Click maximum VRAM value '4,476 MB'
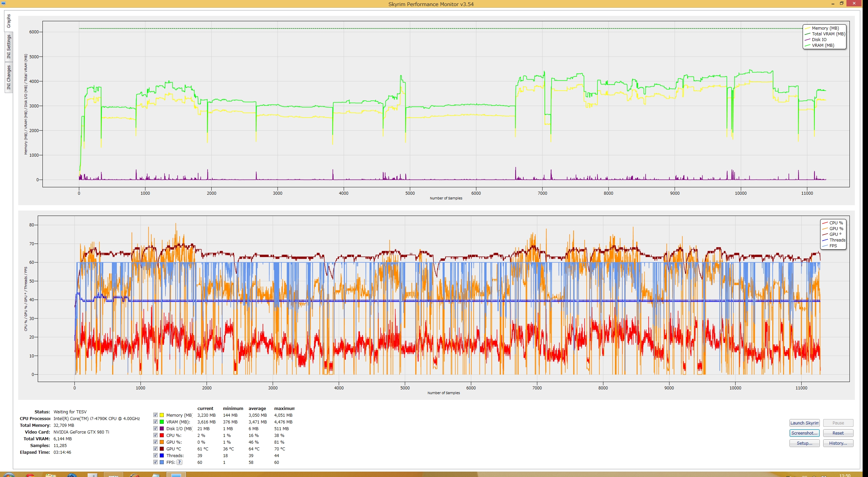868x477 pixels. point(283,422)
